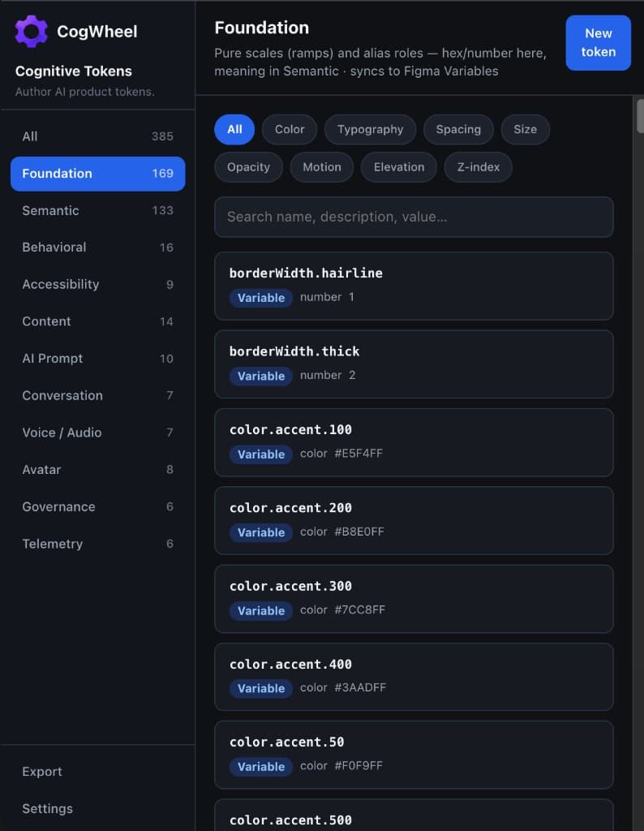644x831 pixels.
Task: Filter tokens by Motion
Action: (321, 167)
